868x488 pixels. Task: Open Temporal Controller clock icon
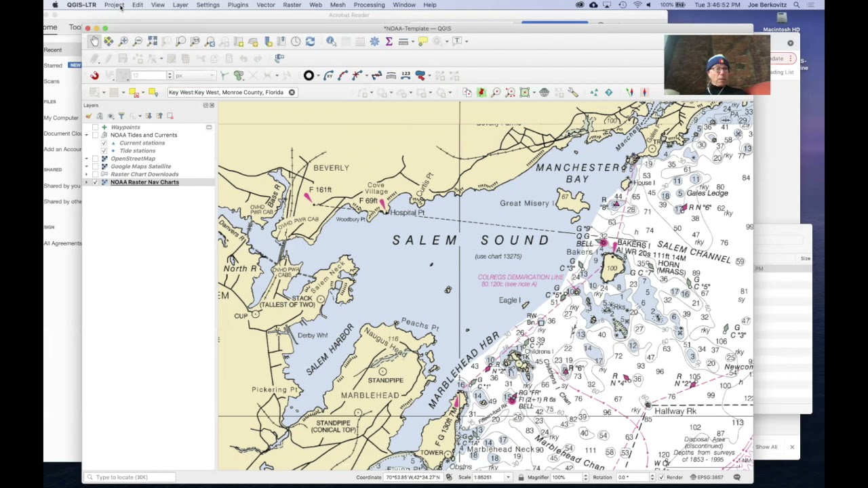pos(296,41)
